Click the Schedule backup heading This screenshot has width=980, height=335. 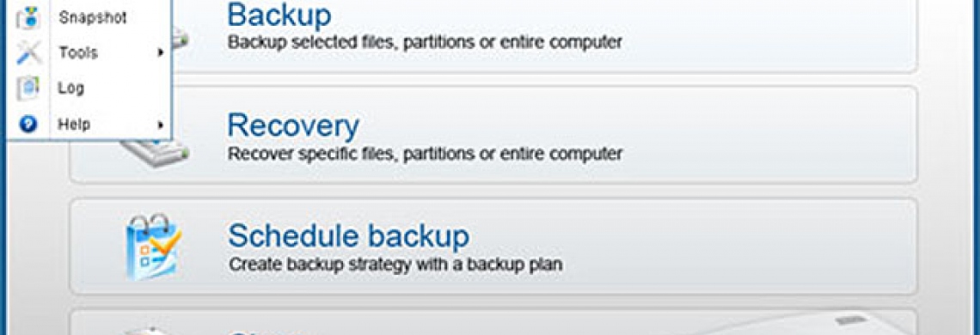coord(348,235)
